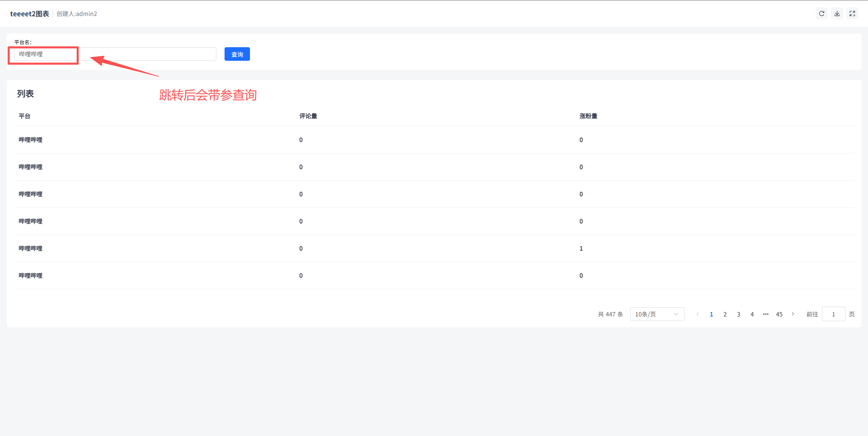This screenshot has width=868, height=436.
Task: Click the 平台 column header
Action: pos(24,116)
